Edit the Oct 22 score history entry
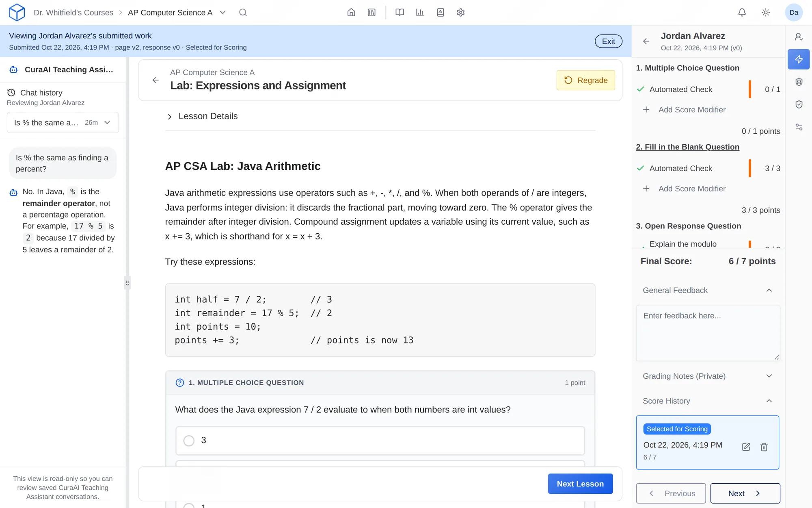The height and width of the screenshot is (508, 812). pos(746,447)
